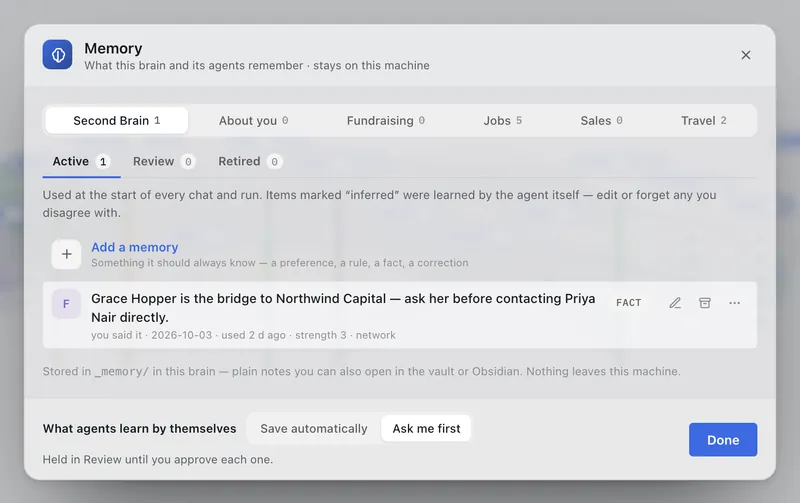Click the Memory brain app icon
Image resolution: width=800 pixels, height=503 pixels.
click(x=57, y=55)
